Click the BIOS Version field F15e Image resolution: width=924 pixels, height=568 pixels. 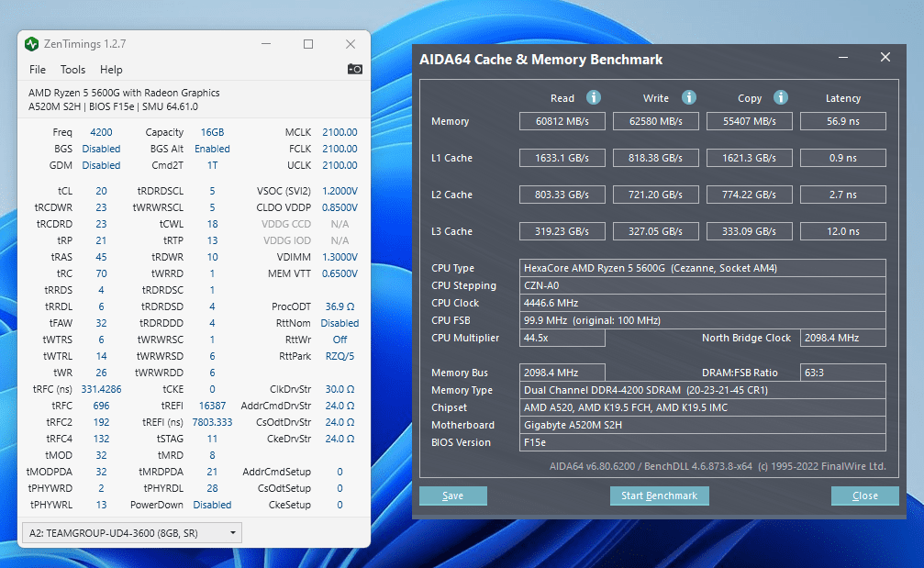pos(703,442)
